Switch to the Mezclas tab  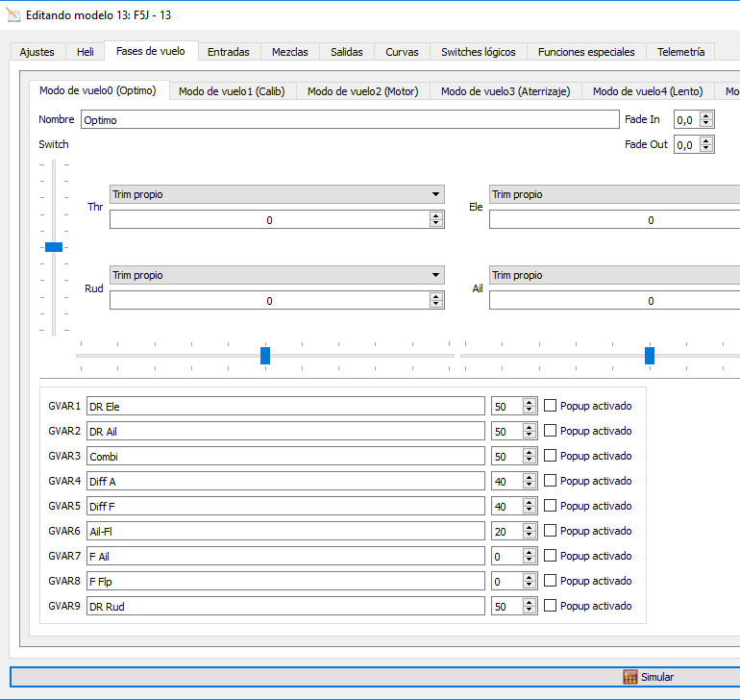tap(289, 52)
